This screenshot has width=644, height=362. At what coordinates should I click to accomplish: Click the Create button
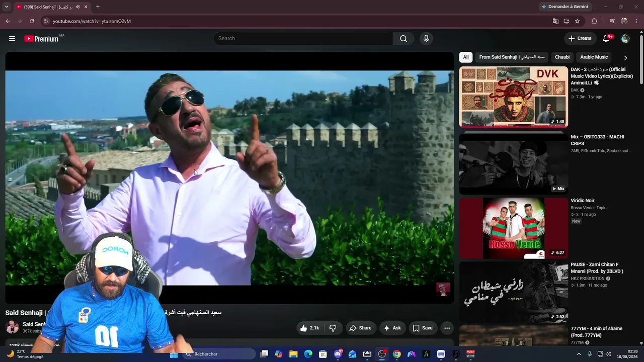click(x=580, y=39)
